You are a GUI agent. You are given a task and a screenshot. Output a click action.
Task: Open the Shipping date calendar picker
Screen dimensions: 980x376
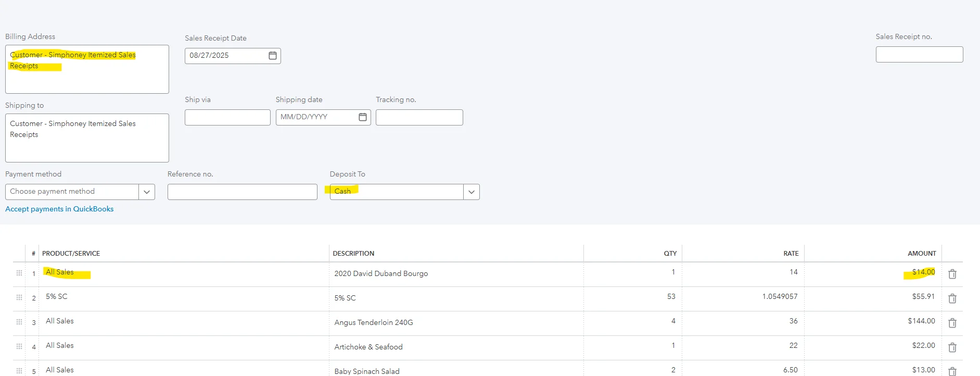(363, 117)
